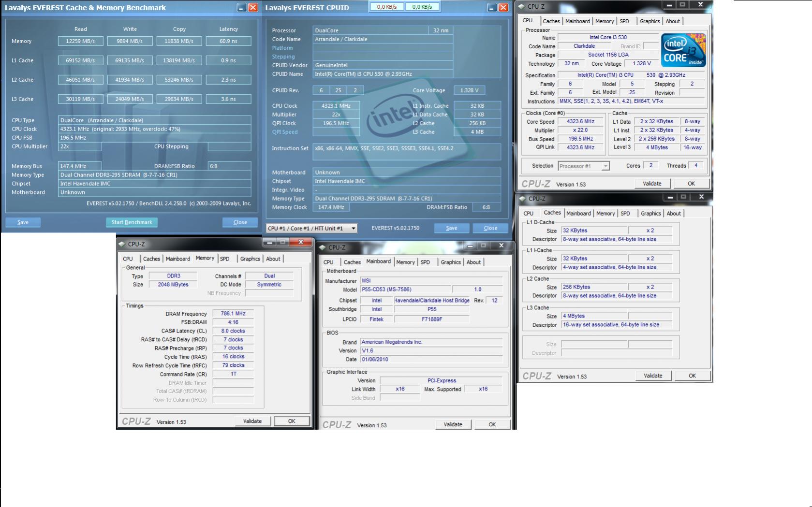Click the Graphic Interface Version value PCI-Express
The image size is (812, 507).
[442, 381]
